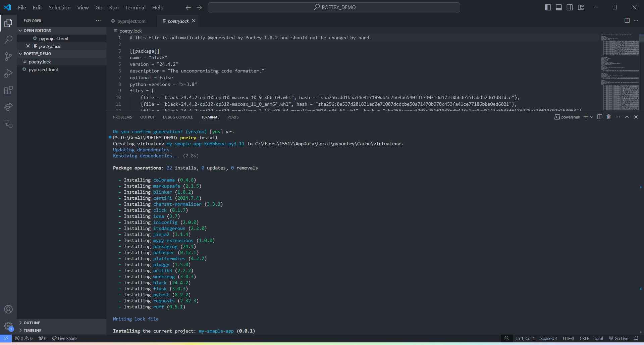Open the Ports panel tab
Image resolution: width=644 pixels, height=345 pixels.
pyautogui.click(x=233, y=117)
